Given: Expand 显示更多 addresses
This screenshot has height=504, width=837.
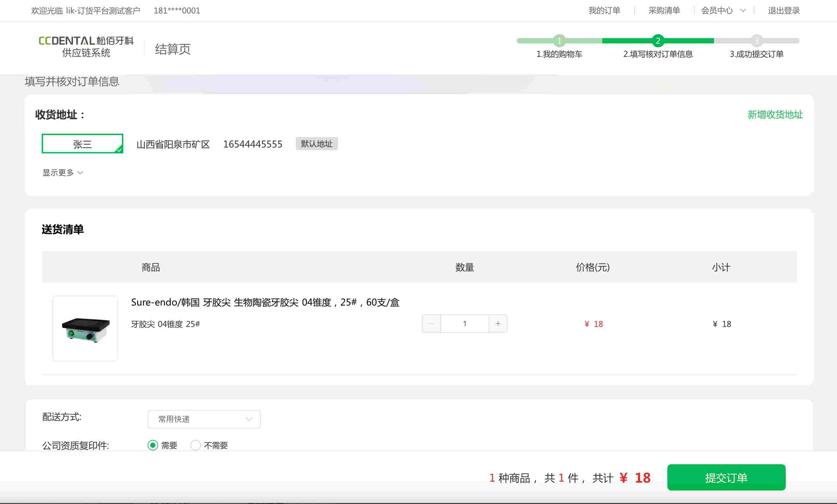Looking at the screenshot, I should [x=62, y=172].
